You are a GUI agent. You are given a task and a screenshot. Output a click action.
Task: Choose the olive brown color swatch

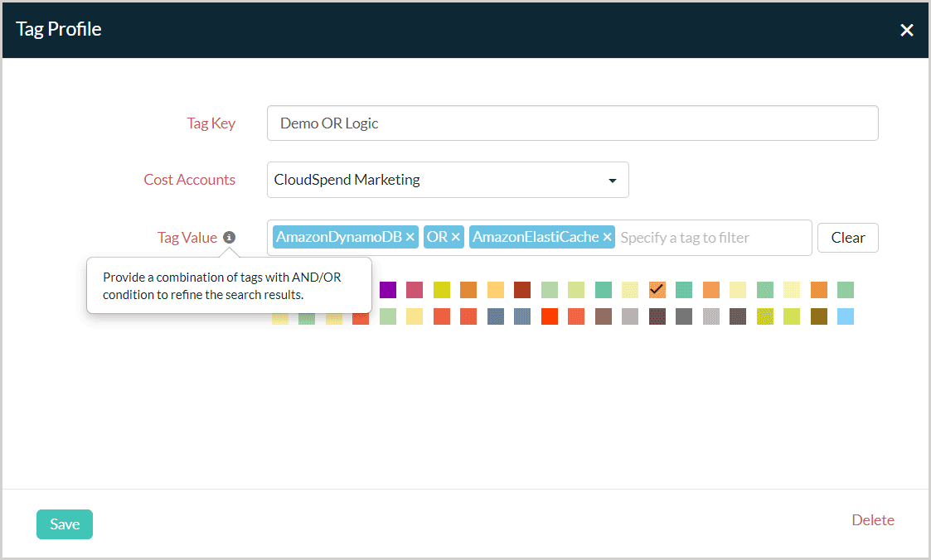pyautogui.click(x=818, y=316)
